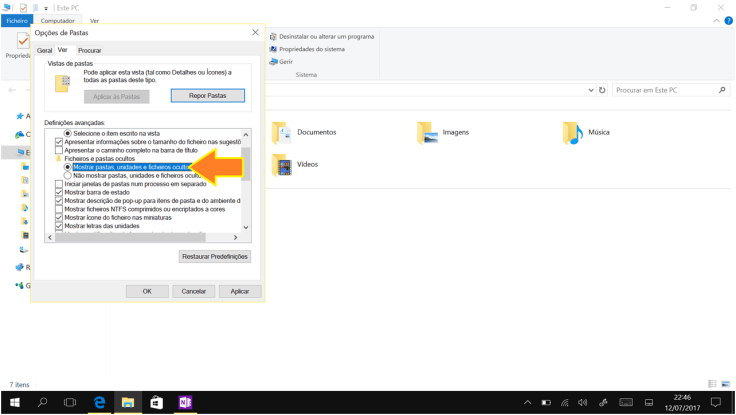736x415 pixels.
Task: Open the Documentos folder icon
Action: pos(282,132)
